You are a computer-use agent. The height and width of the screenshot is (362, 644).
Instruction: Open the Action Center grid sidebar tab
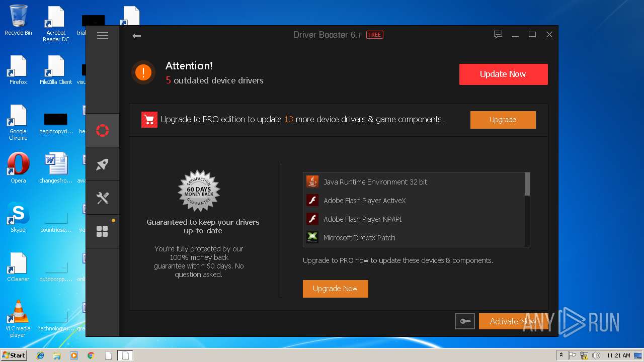(103, 231)
